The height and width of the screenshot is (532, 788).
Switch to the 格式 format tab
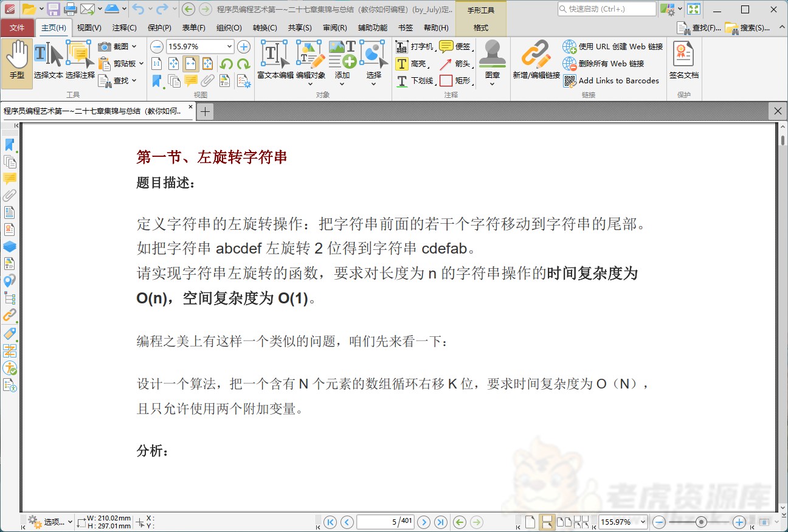tap(481, 28)
